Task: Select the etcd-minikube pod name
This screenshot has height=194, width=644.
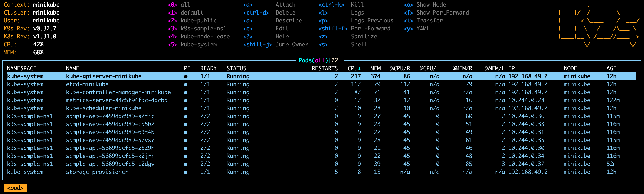Action: pos(87,84)
